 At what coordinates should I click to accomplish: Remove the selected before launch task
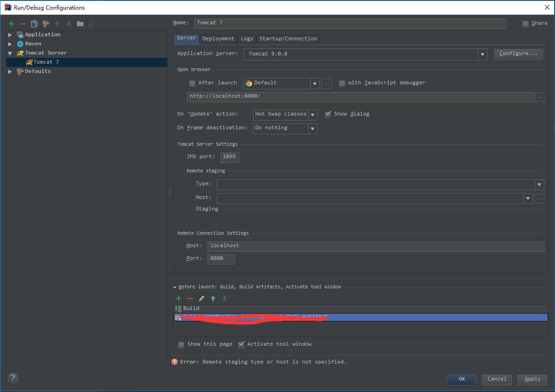click(190, 298)
